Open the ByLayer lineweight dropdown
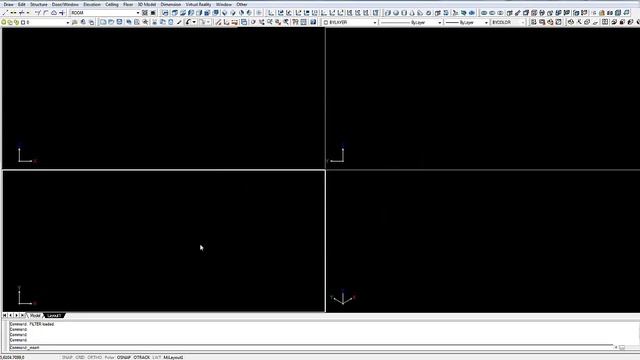This screenshot has height=360, width=640. coord(486,22)
